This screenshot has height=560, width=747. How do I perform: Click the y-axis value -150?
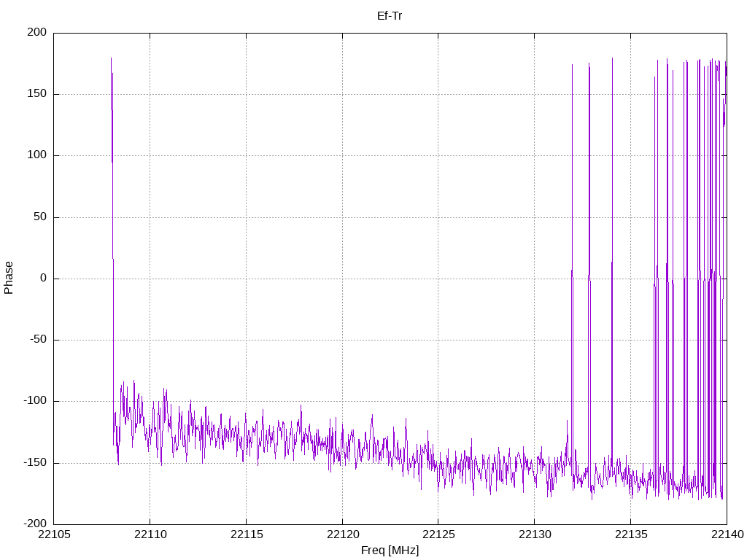35,462
